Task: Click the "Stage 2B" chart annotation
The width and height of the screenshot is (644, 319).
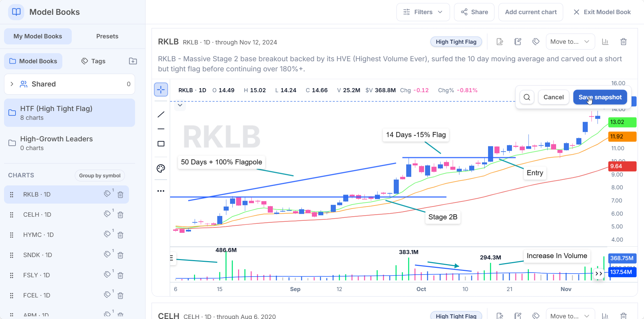Action: coord(443,217)
